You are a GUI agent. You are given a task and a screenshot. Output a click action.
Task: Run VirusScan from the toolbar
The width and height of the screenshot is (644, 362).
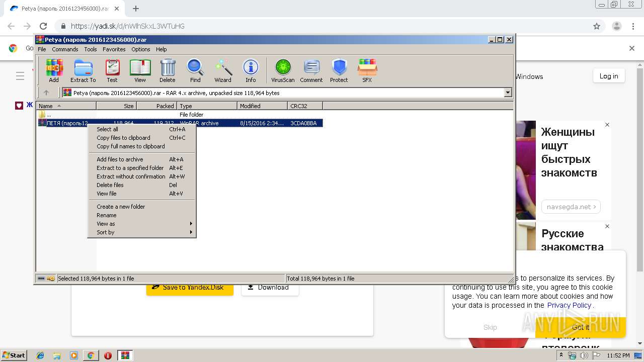coord(283,70)
